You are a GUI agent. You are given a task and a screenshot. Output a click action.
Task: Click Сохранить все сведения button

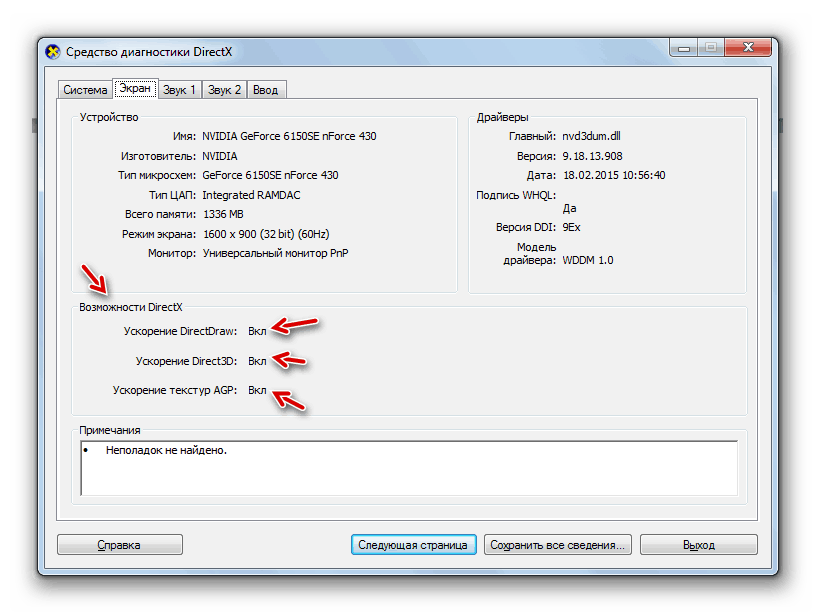coord(556,545)
